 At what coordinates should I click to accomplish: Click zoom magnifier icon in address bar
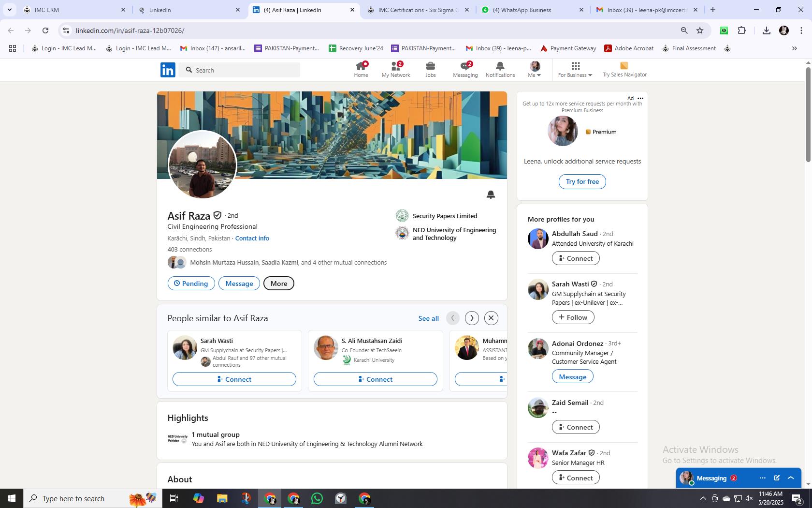pyautogui.click(x=684, y=30)
